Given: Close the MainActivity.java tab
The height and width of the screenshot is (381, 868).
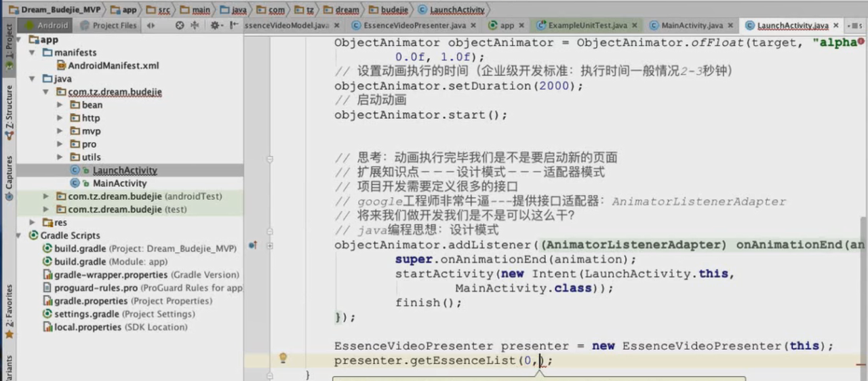Looking at the screenshot, I should tap(732, 25).
